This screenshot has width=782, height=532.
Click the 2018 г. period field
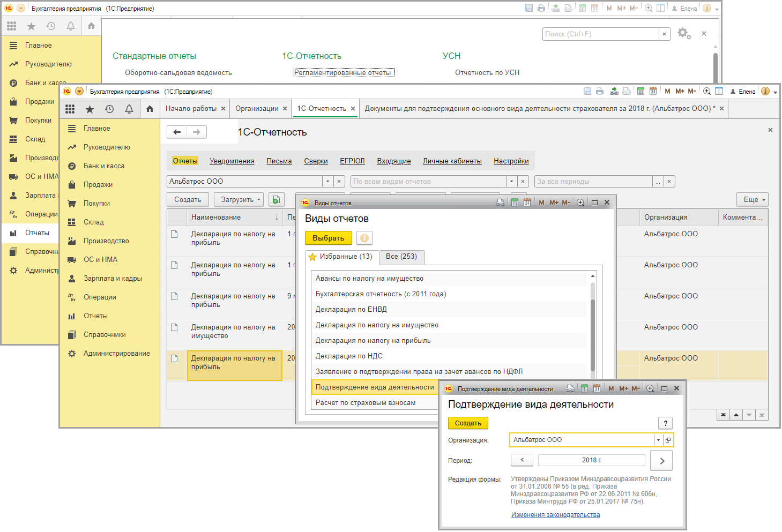(592, 460)
